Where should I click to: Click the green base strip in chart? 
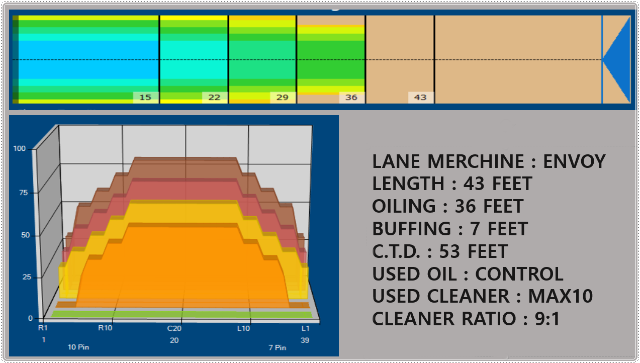(182, 314)
